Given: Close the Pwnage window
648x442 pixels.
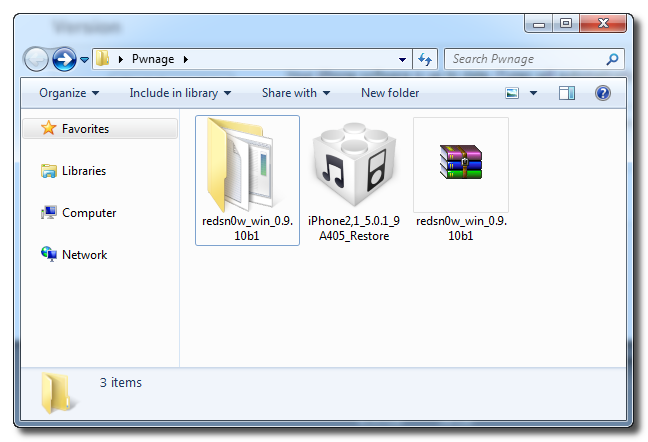Looking at the screenshot, I should point(603,24).
